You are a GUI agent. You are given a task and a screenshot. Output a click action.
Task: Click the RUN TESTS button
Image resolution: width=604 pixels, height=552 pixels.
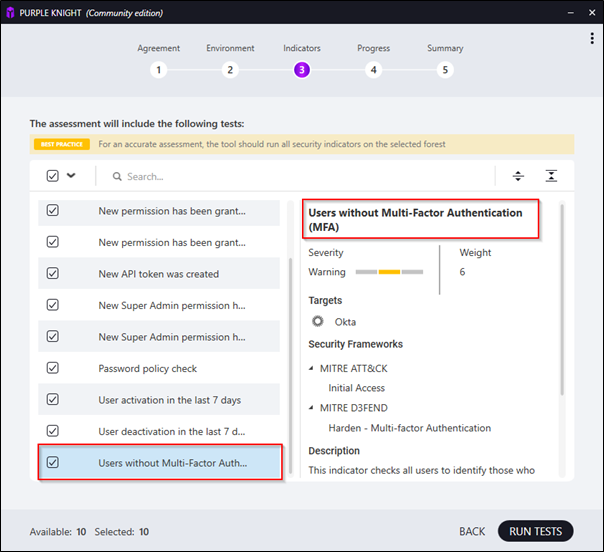(x=535, y=531)
